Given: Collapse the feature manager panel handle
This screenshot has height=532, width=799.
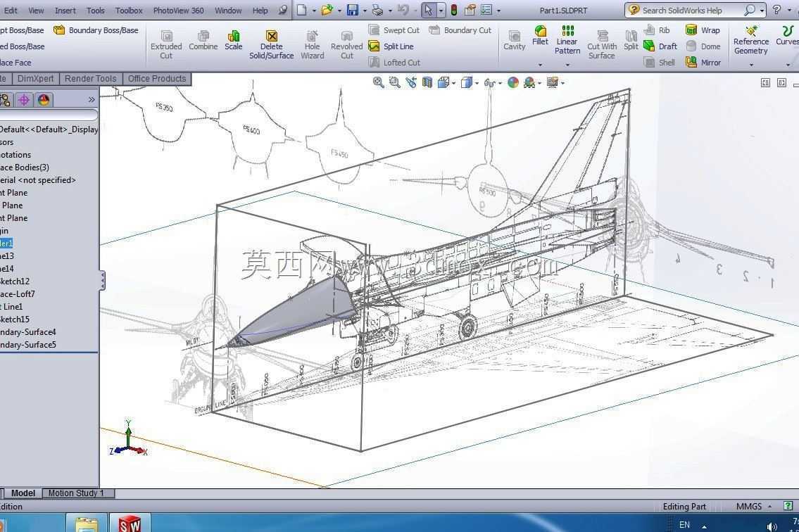Looking at the screenshot, I should click(x=102, y=280).
